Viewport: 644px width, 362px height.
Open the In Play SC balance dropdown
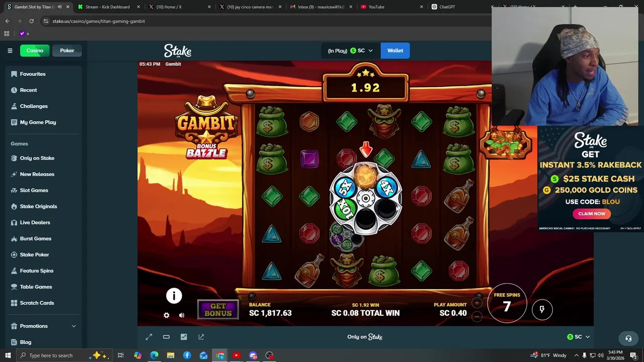coord(350,50)
